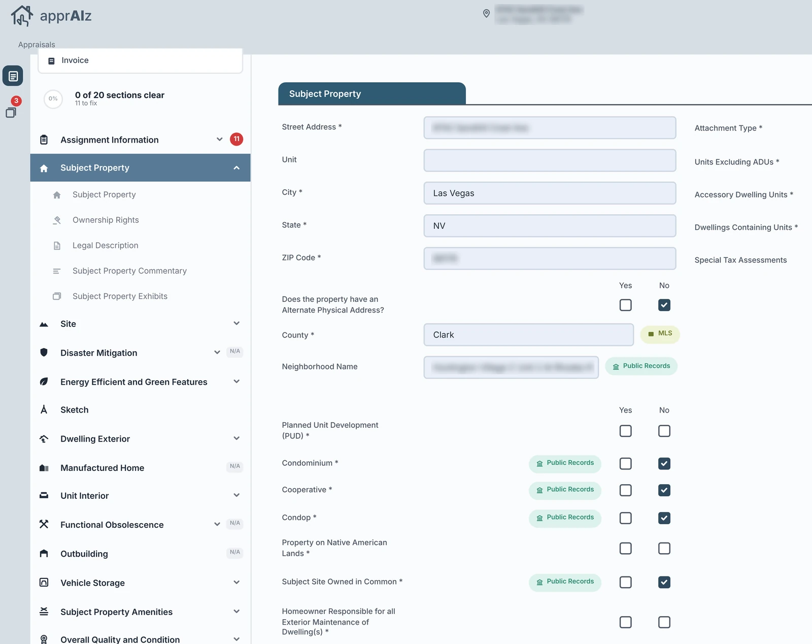Screen dimensions: 812x644
Task: Check Yes for Alternate Physical Address
Action: [626, 305]
